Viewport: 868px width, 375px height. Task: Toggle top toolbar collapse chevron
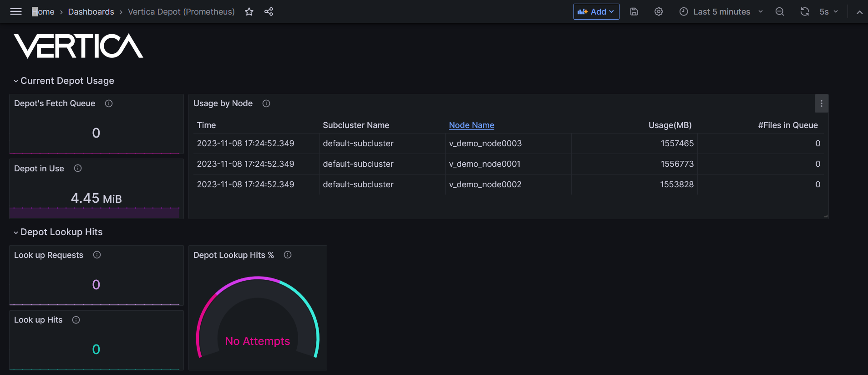point(859,12)
